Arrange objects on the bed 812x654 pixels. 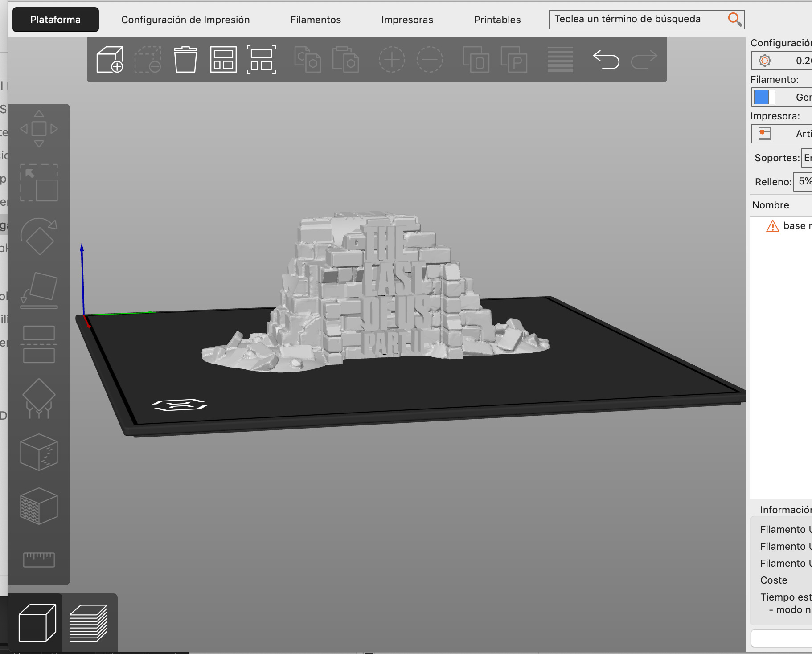[x=223, y=59]
